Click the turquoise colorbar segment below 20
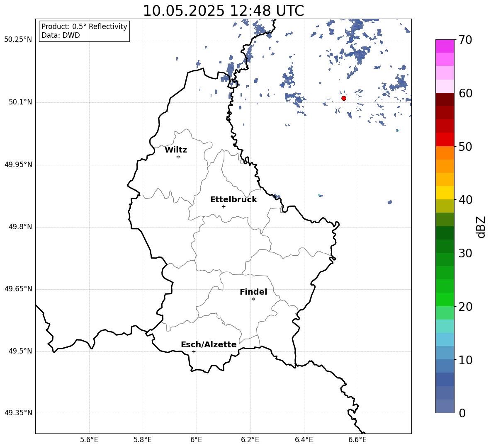 pos(445,326)
